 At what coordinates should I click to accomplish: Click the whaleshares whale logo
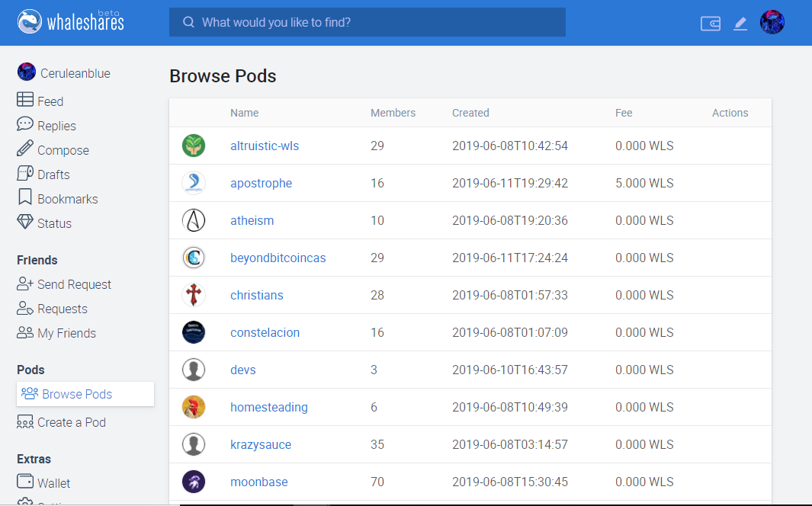tap(29, 22)
